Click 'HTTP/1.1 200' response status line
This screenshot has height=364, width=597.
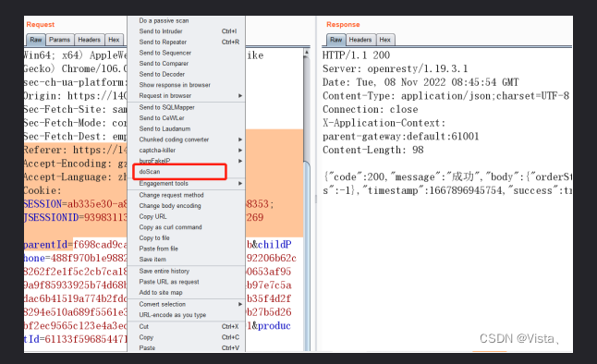[356, 55]
